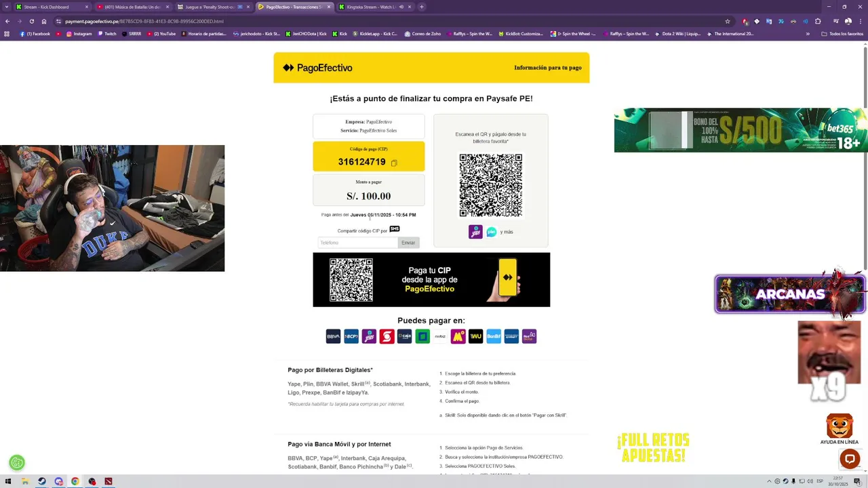868x488 pixels.
Task: Open Información para tu pago link
Action: click(548, 68)
